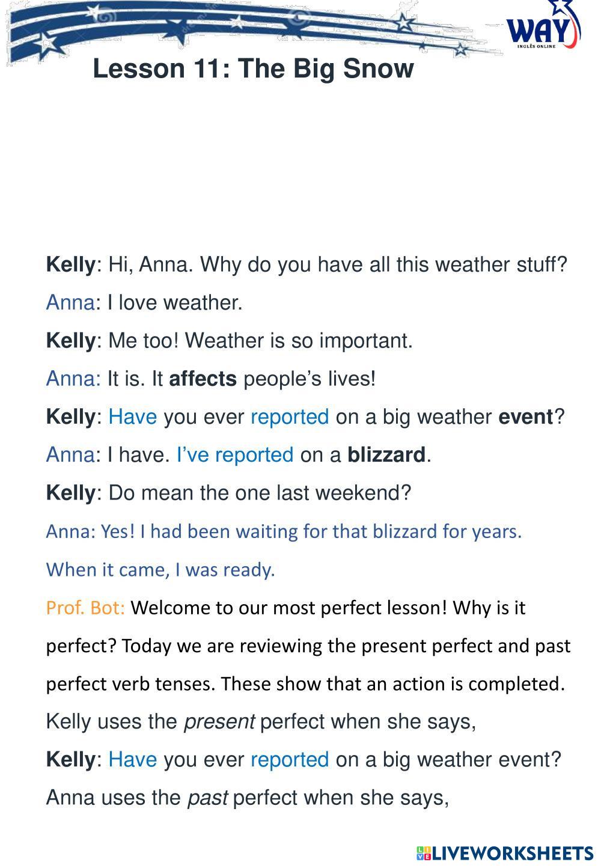
Task: Click the Liveworksheets logo in the footer
Action: (504, 853)
